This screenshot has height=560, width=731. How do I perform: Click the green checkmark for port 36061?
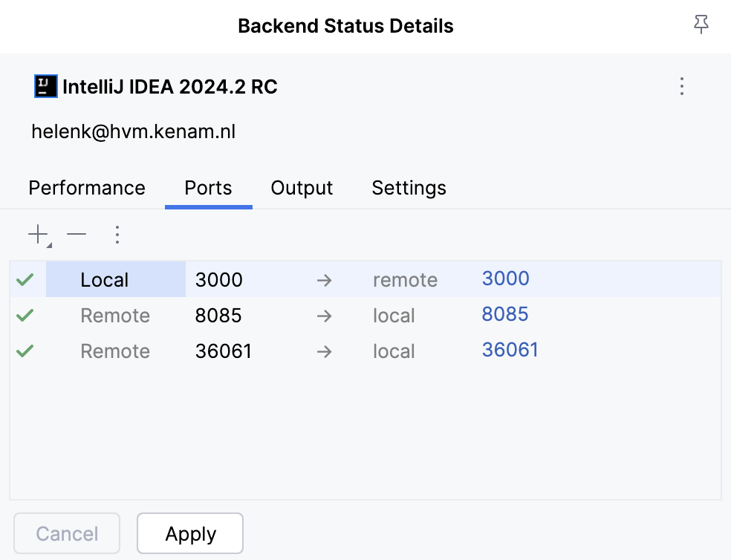pyautogui.click(x=25, y=351)
